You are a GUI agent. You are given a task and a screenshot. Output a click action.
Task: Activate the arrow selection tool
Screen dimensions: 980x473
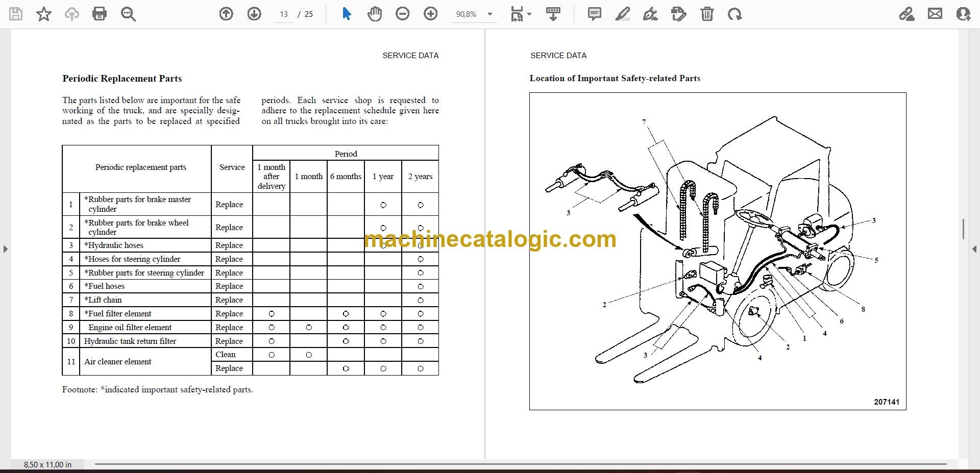(347, 14)
